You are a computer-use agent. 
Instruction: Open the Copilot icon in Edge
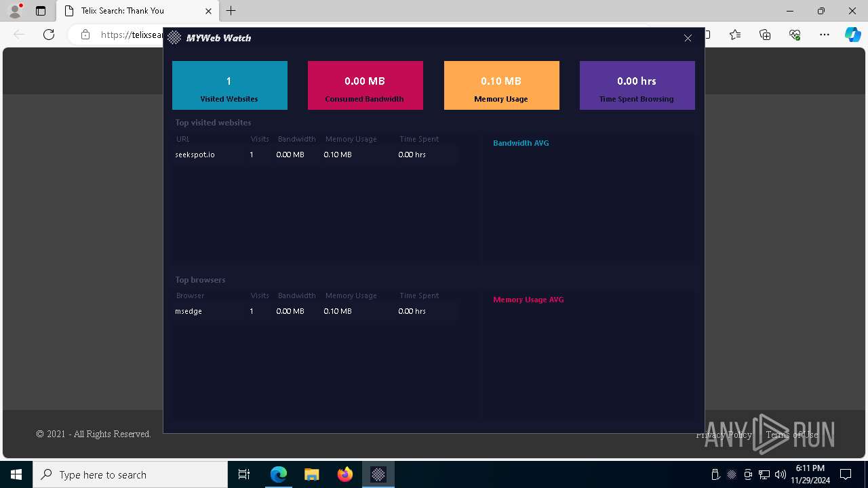[x=852, y=35]
